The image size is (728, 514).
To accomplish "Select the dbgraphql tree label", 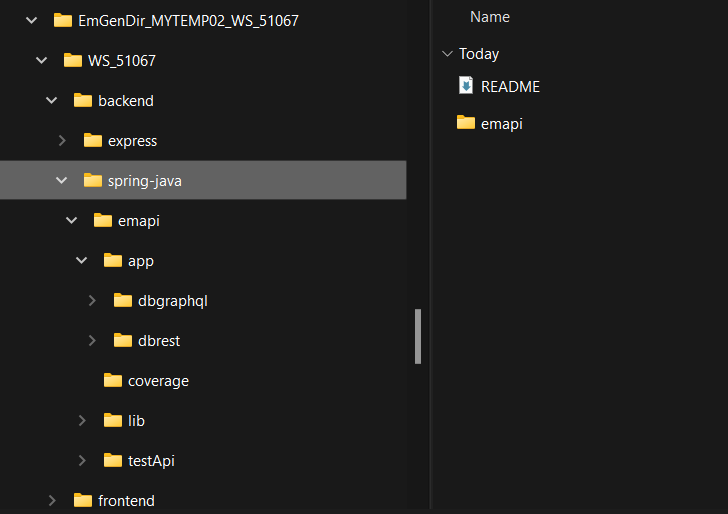I will pyautogui.click(x=173, y=301).
